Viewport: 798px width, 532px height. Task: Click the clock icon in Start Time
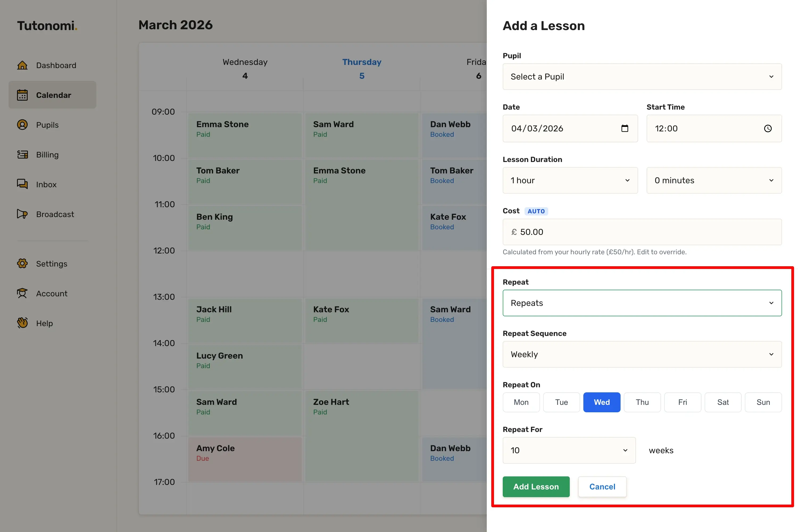767,128
